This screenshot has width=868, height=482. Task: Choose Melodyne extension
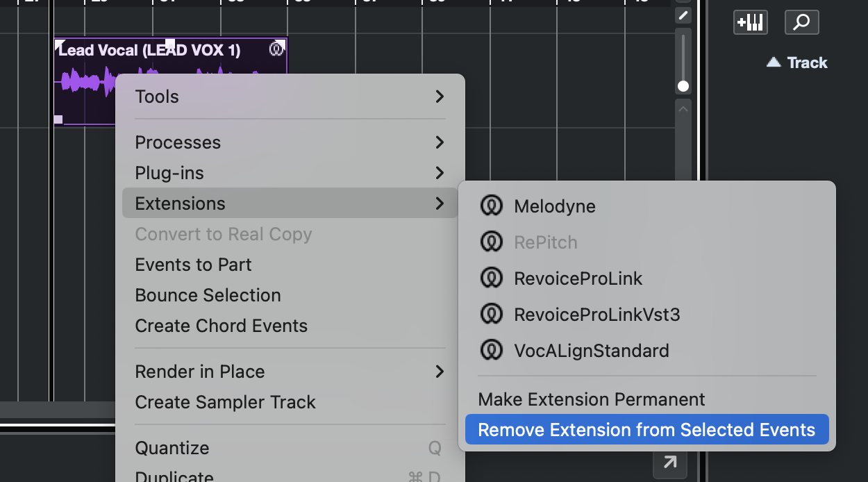tap(554, 206)
